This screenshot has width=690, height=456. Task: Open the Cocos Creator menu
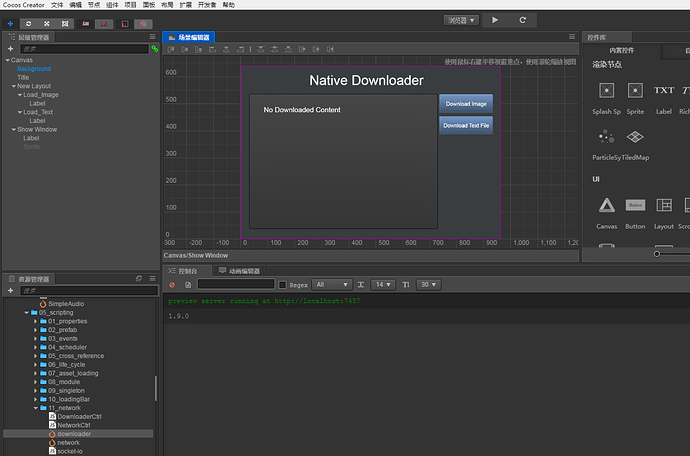tap(23, 5)
